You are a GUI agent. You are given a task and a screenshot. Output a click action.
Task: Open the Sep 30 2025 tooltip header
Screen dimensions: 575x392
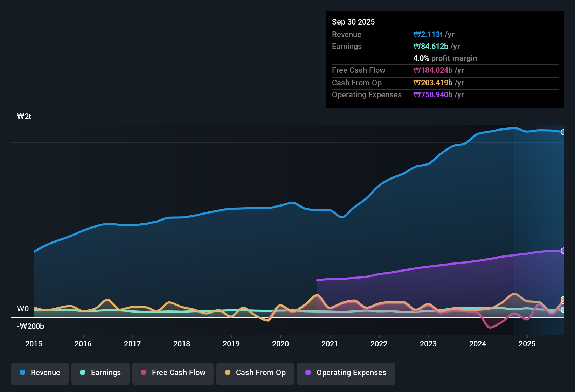point(353,22)
